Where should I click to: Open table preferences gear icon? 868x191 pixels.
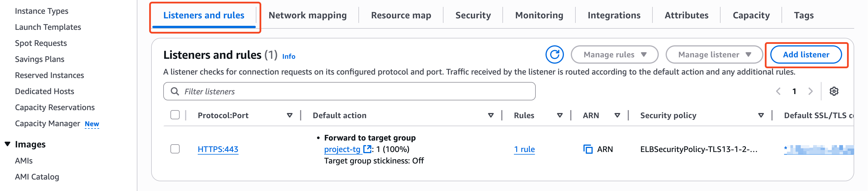click(x=834, y=91)
